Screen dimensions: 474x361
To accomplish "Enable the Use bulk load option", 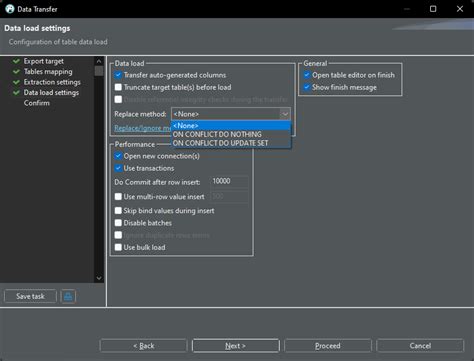I will pyautogui.click(x=118, y=247).
